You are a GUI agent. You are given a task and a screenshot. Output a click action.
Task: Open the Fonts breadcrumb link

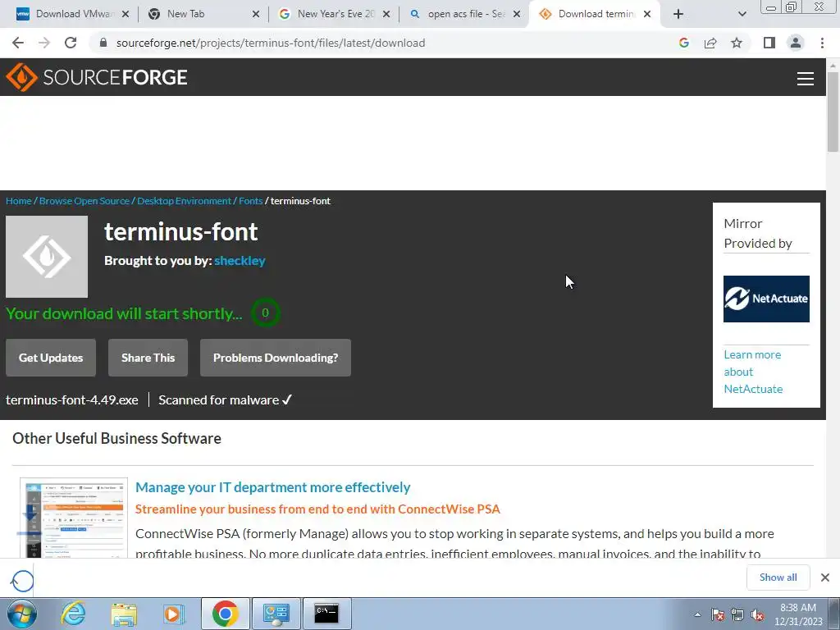[250, 201]
